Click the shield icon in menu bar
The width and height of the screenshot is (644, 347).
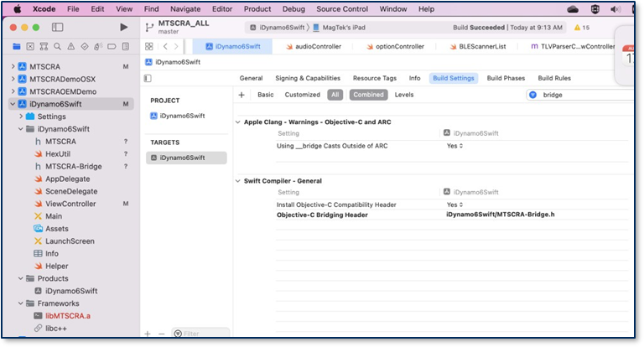[595, 9]
